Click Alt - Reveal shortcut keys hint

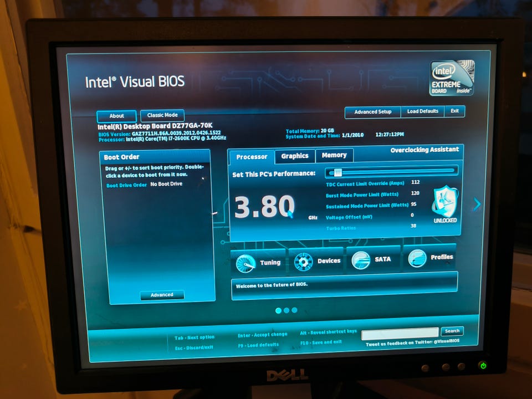pyautogui.click(x=329, y=332)
